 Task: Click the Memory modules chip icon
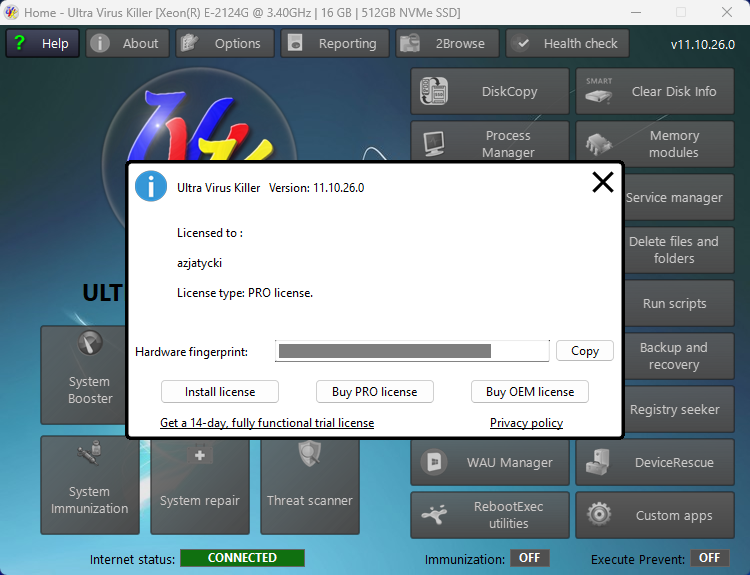pyautogui.click(x=598, y=144)
